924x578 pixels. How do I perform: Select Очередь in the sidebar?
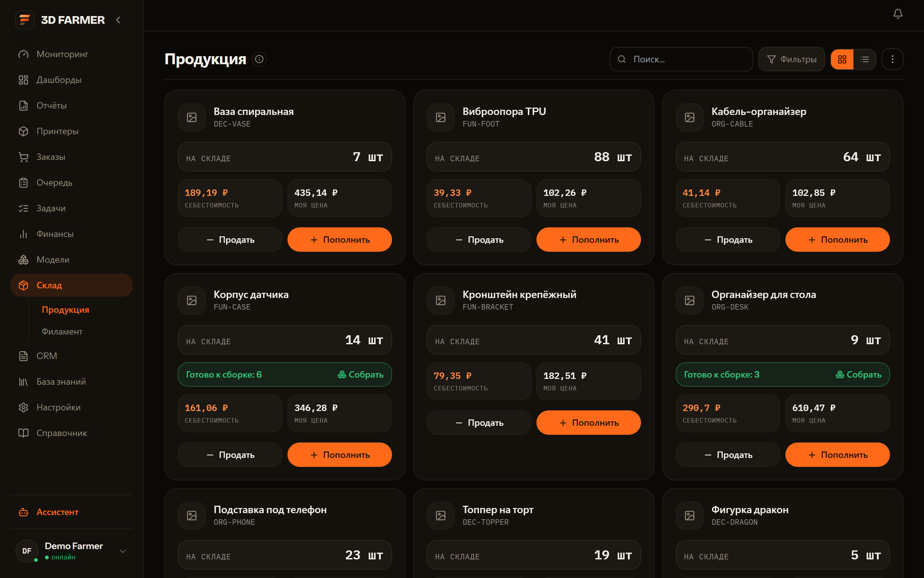[x=72, y=183]
